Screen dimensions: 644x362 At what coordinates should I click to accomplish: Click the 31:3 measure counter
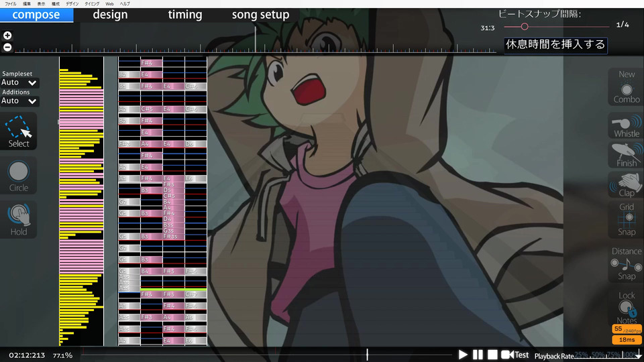488,28
